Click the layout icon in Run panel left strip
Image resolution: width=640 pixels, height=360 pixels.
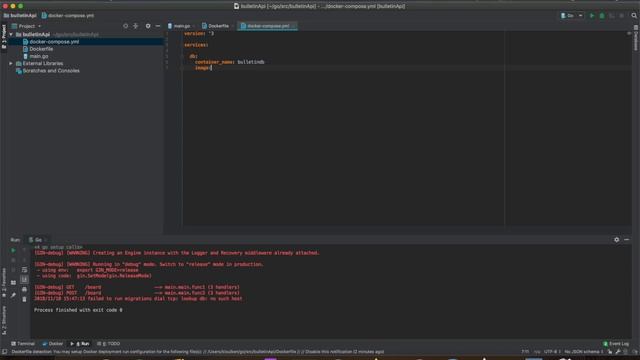pos(13,282)
